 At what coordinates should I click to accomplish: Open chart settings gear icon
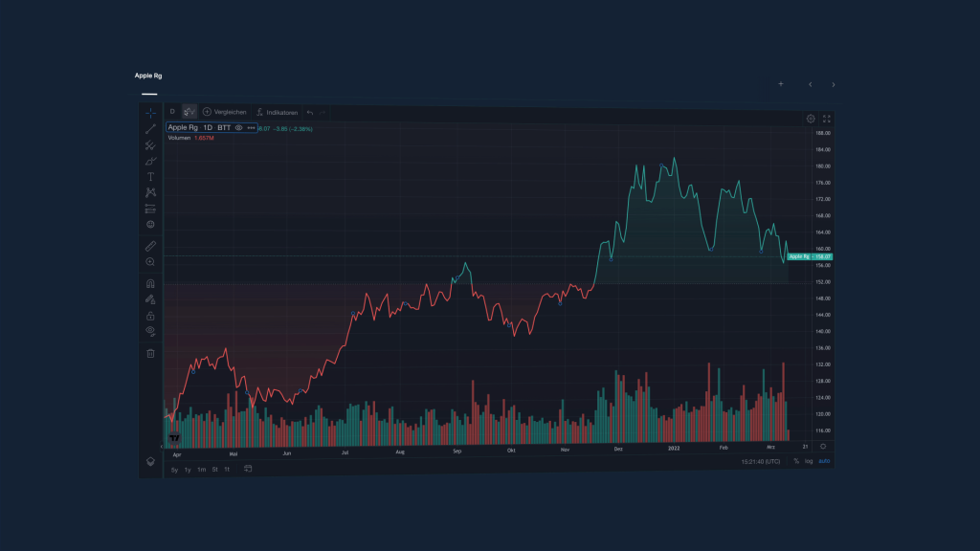click(811, 119)
